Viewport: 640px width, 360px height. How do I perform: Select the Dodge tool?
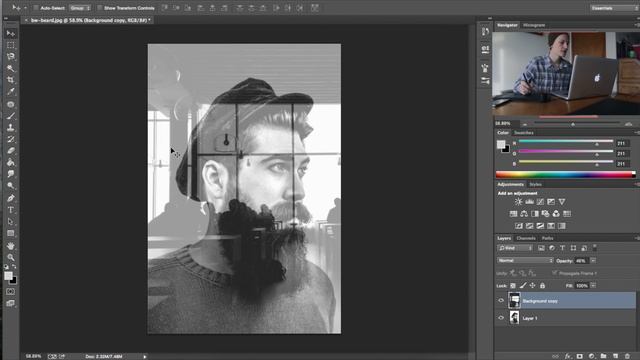click(x=11, y=186)
